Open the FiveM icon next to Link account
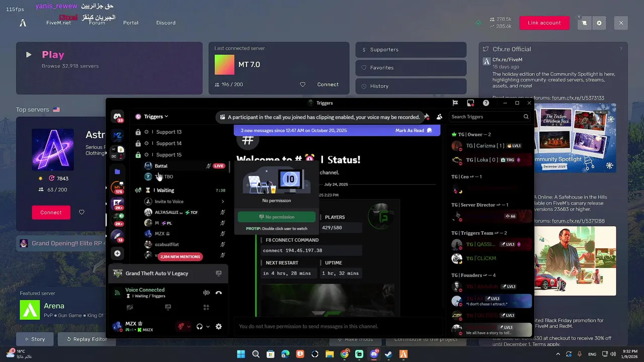 click(x=584, y=23)
